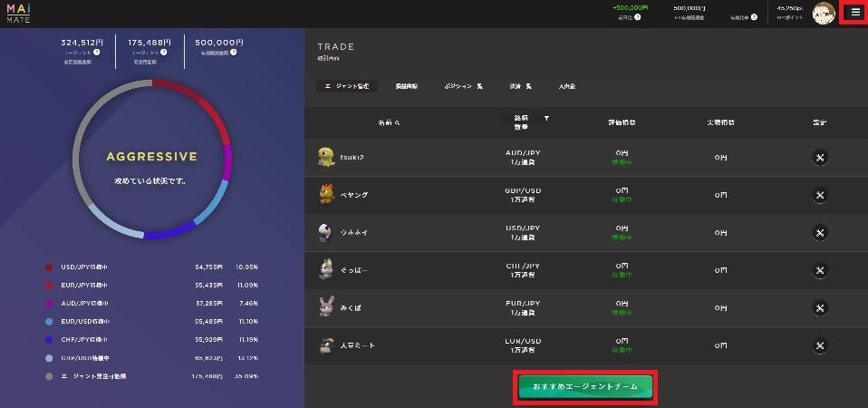Image resolution: width=868 pixels, height=408 pixels.
Task: Switch to the 入出金 tab
Action: [567, 86]
